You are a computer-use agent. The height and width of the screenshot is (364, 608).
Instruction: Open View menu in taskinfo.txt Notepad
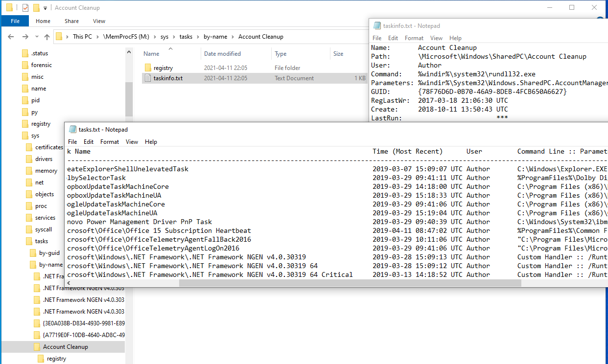436,38
